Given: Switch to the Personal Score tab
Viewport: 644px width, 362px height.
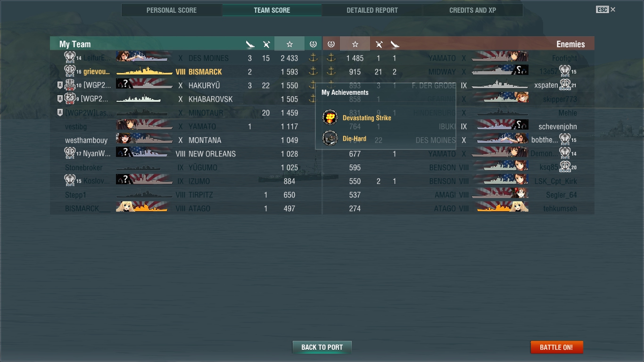Looking at the screenshot, I should [x=172, y=10].
